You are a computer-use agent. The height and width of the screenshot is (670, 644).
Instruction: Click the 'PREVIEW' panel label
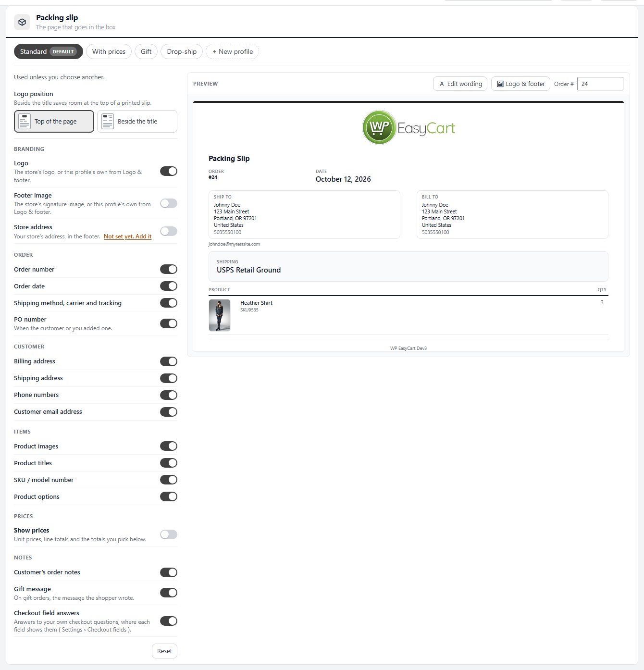click(x=205, y=84)
